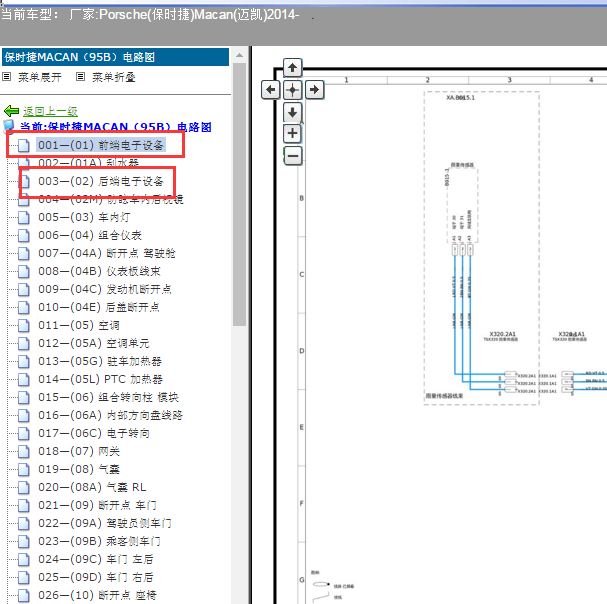Click the root icon beside 当前:保时捷MACAN (95B) 电路图
This screenshot has height=604, width=607.
(9, 126)
